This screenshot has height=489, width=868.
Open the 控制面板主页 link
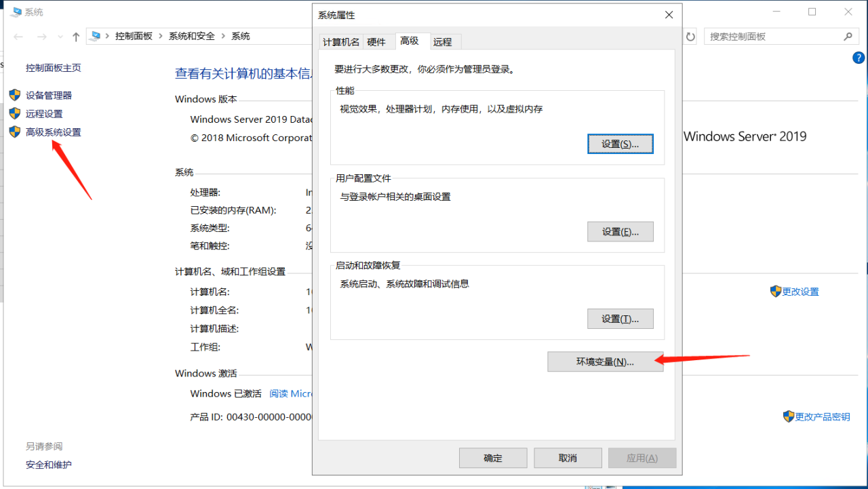(54, 68)
